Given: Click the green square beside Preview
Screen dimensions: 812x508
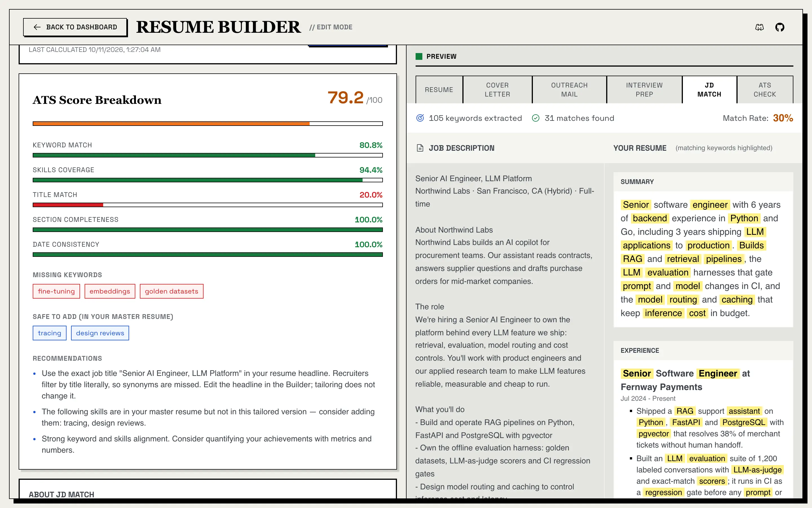Looking at the screenshot, I should click(419, 56).
